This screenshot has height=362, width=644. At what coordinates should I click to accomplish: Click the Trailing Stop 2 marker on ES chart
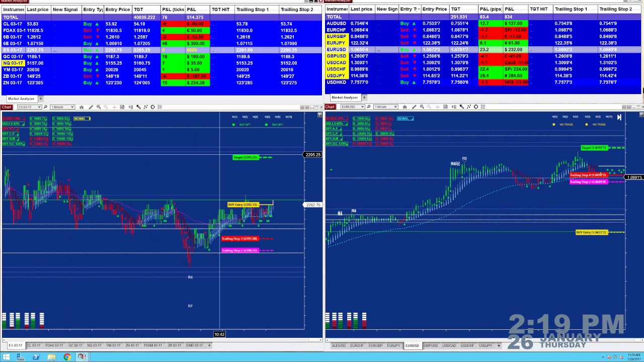coord(240,250)
